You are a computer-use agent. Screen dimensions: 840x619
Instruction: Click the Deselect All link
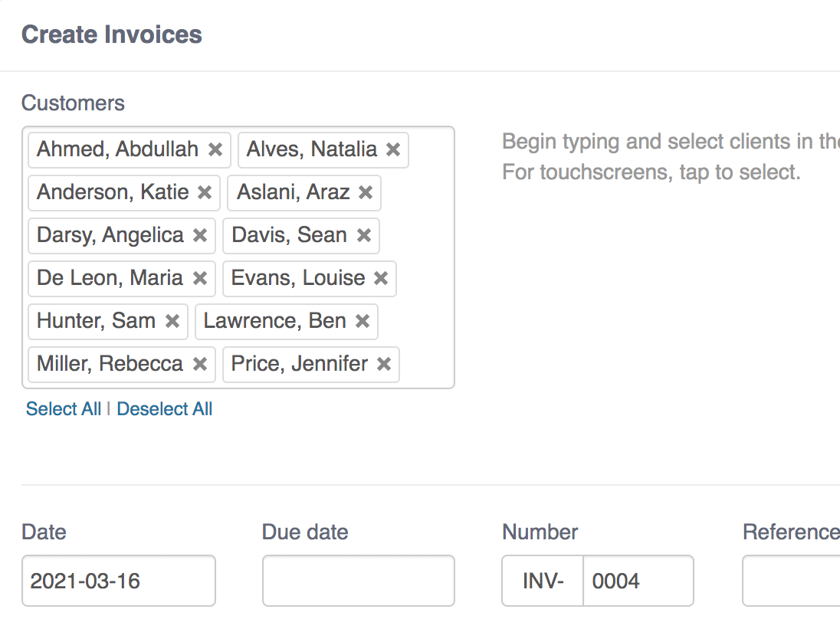pos(165,409)
